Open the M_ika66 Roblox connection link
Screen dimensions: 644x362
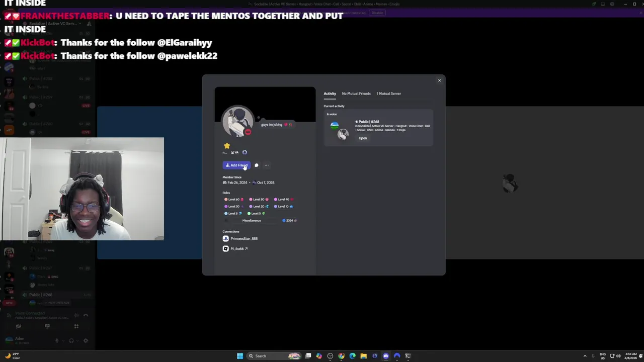[239, 249]
